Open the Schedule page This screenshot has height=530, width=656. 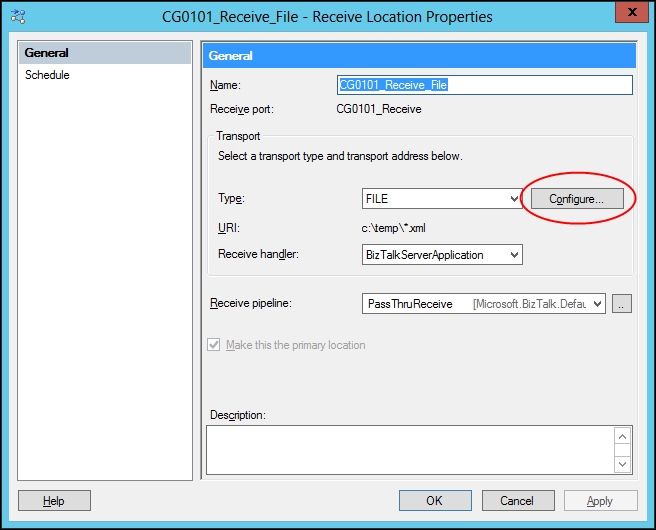[47, 75]
